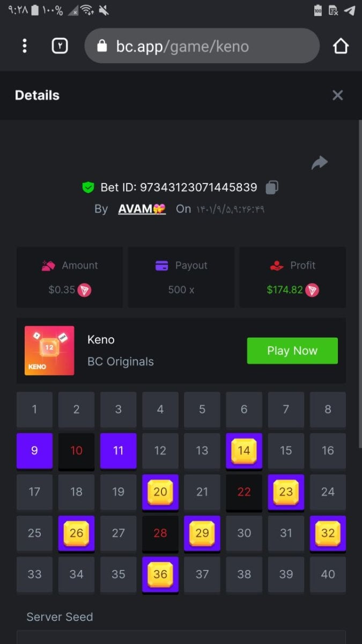Click the Play Now button
Image resolution: width=362 pixels, height=644 pixels.
click(292, 350)
